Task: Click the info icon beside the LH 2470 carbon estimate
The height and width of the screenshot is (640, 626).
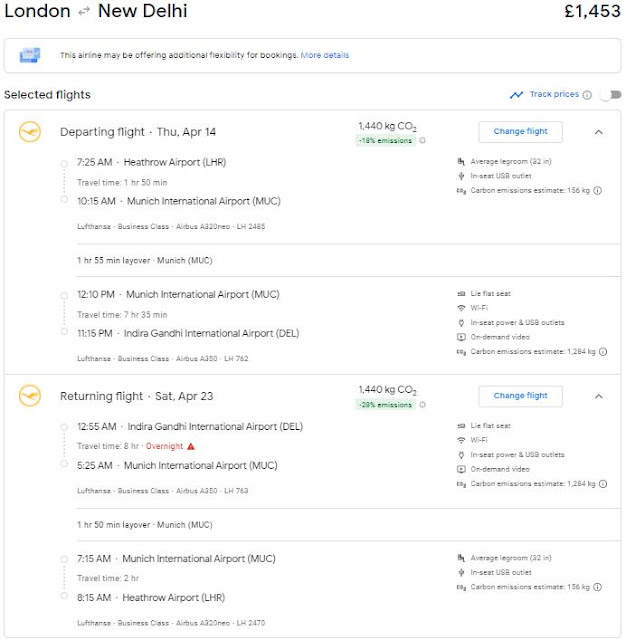Action: tap(597, 586)
